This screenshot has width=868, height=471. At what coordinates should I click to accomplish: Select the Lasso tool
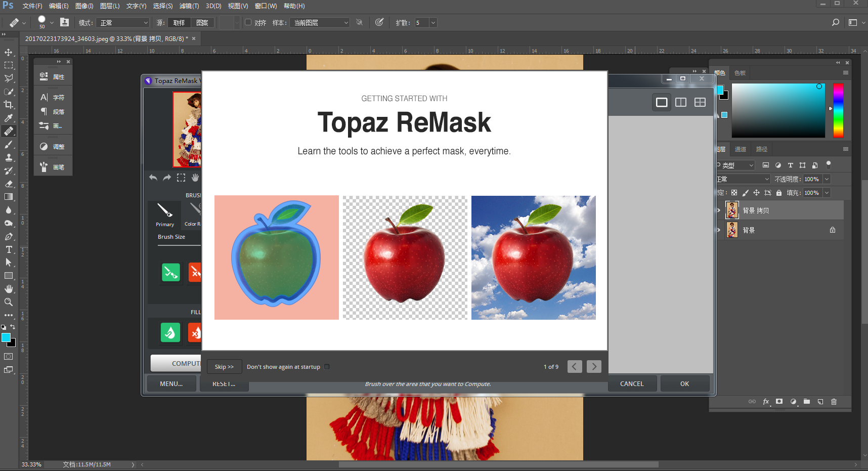pos(9,78)
